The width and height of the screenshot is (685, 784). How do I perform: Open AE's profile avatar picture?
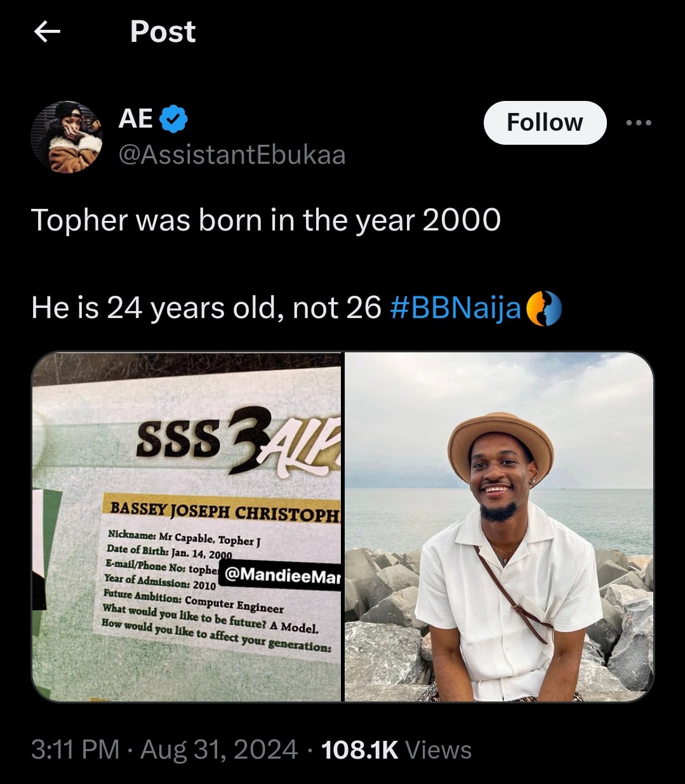67,136
